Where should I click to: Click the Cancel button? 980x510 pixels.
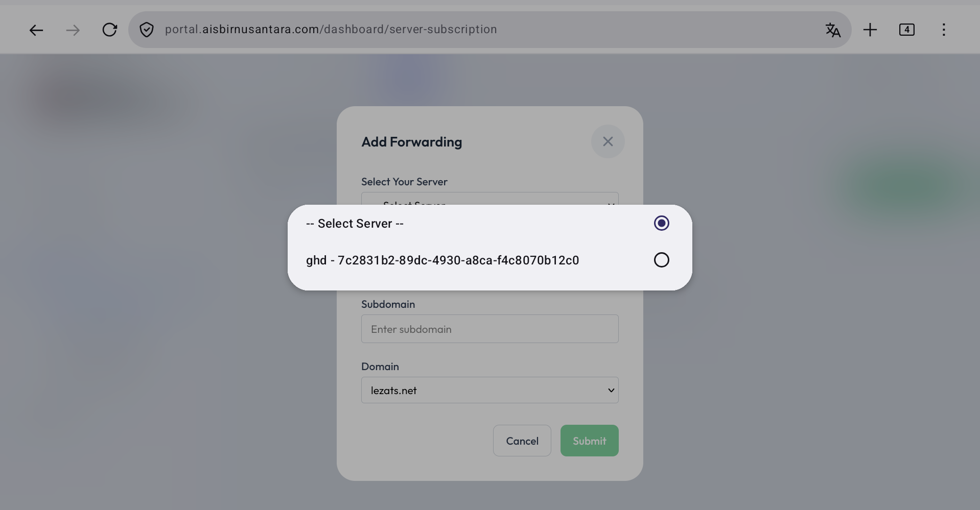tap(522, 441)
